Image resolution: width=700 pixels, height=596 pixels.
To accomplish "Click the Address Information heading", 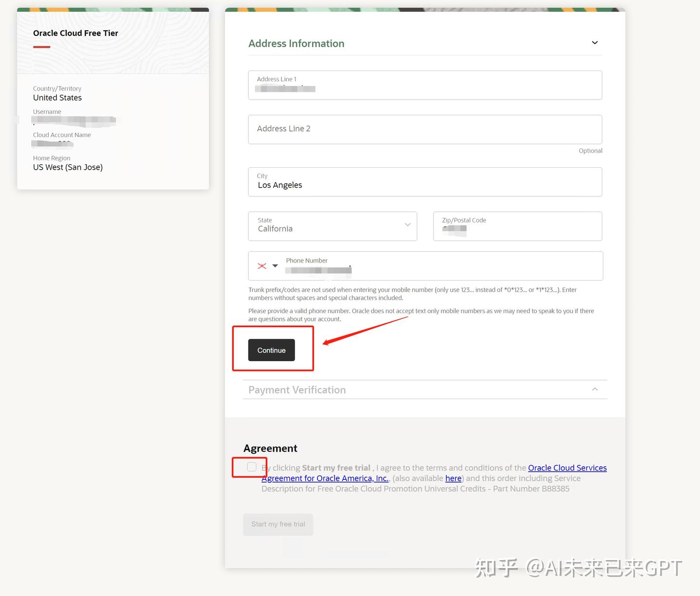I will click(x=296, y=43).
